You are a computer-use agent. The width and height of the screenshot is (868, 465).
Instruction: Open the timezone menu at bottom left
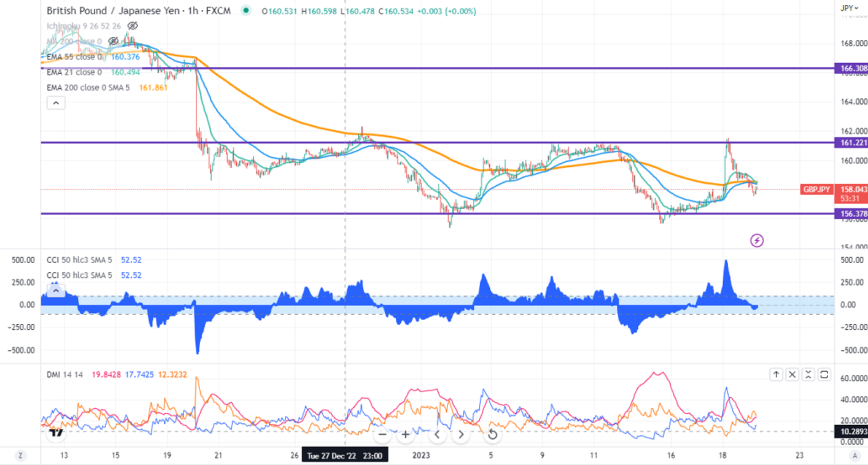point(21,456)
